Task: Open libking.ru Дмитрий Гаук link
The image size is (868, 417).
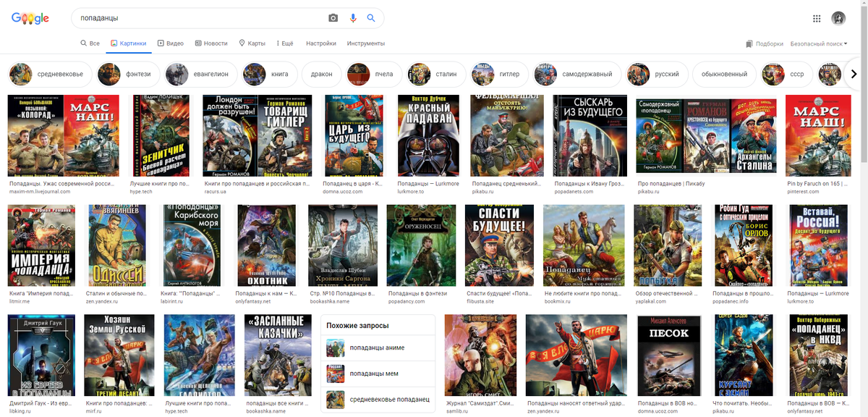Action: [41, 404]
